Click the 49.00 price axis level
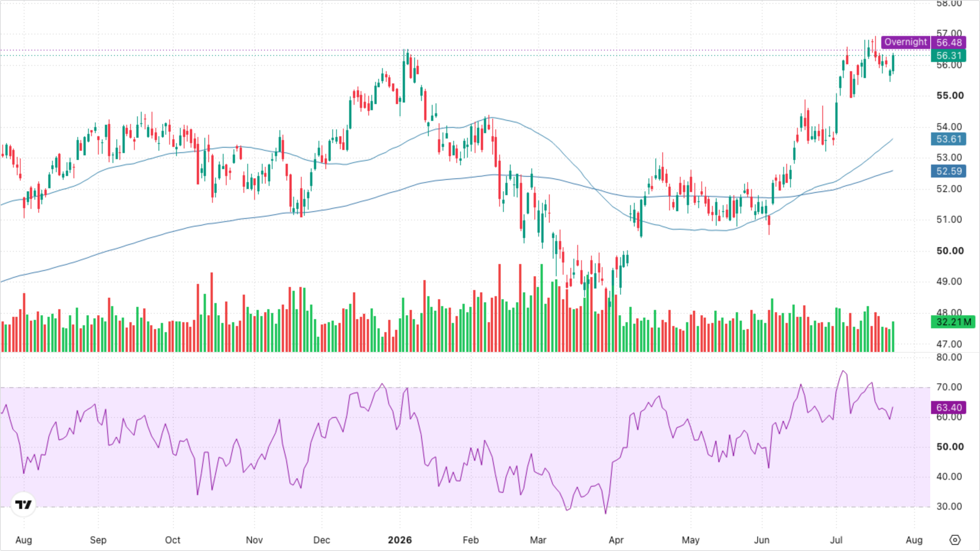980x551 pixels. pos(949,281)
